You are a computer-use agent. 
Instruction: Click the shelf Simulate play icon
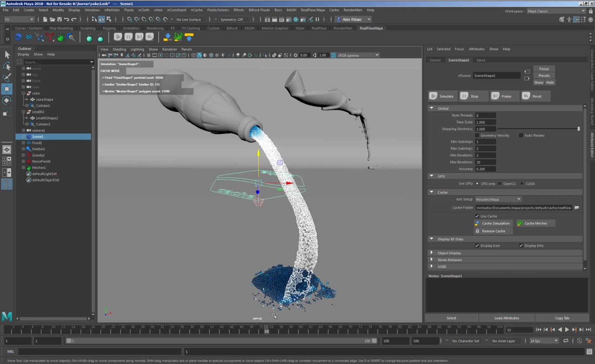tap(118, 37)
